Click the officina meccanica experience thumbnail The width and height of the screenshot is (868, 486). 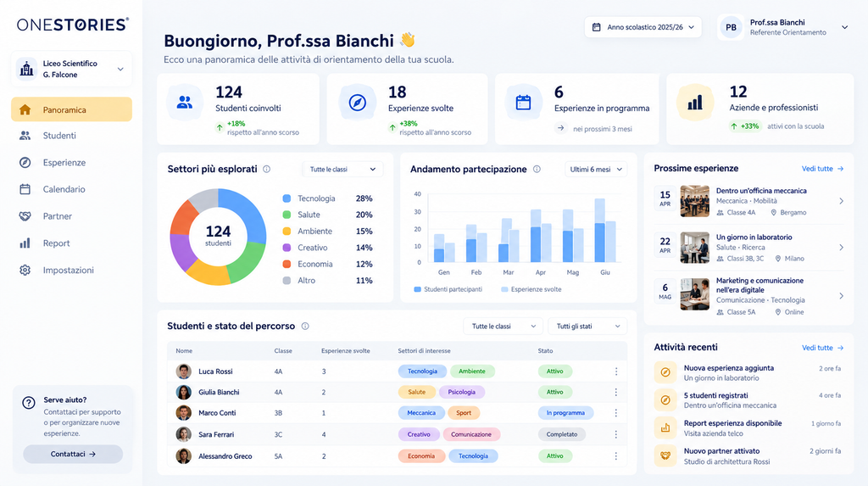[695, 201]
